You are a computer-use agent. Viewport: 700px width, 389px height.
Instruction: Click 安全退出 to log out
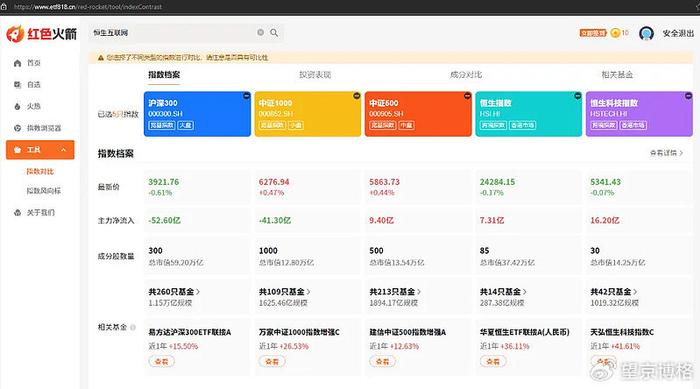(678, 33)
